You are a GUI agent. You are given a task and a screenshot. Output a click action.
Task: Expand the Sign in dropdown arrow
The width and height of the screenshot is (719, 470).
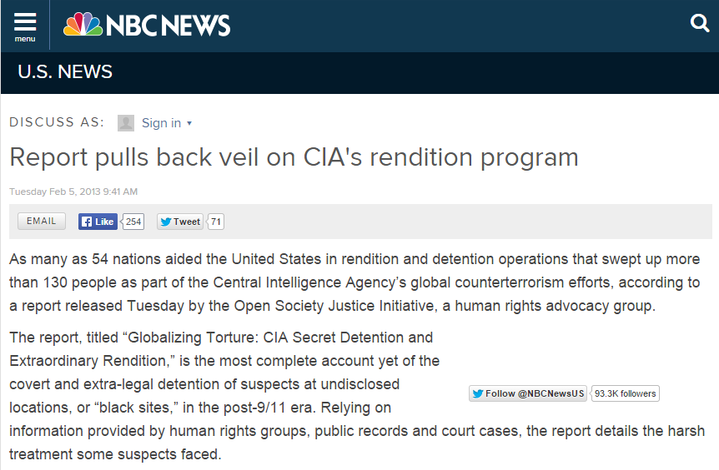(189, 123)
